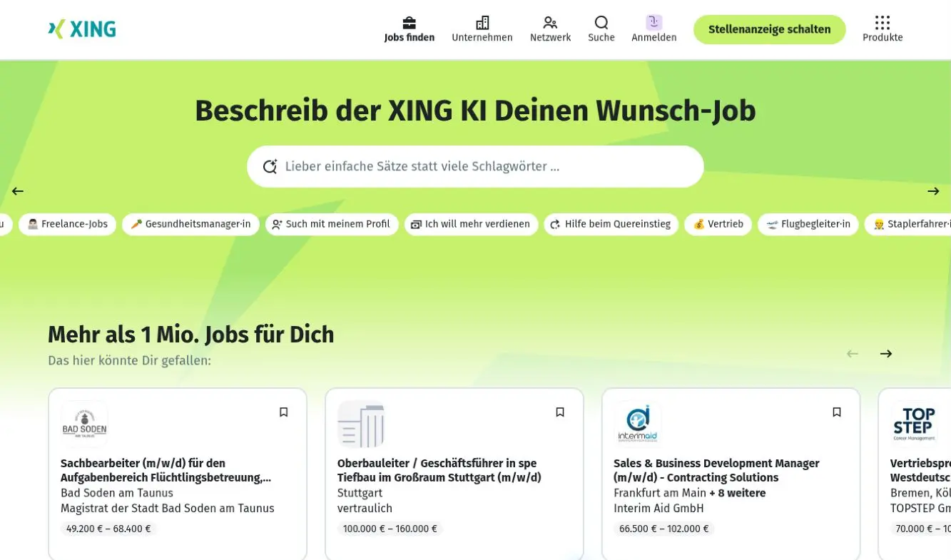Click the Bad Soden company logo

(84, 424)
